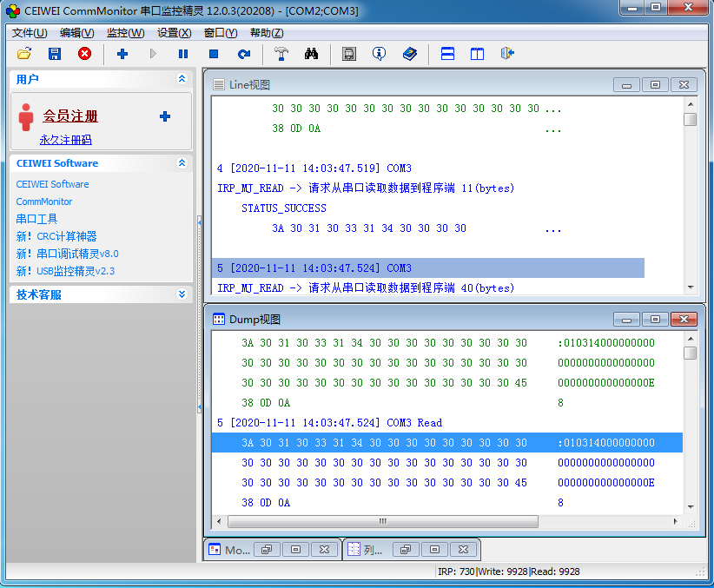Click Dump视图 horizontal scrollbar thumb
This screenshot has width=714, height=588.
[383, 521]
